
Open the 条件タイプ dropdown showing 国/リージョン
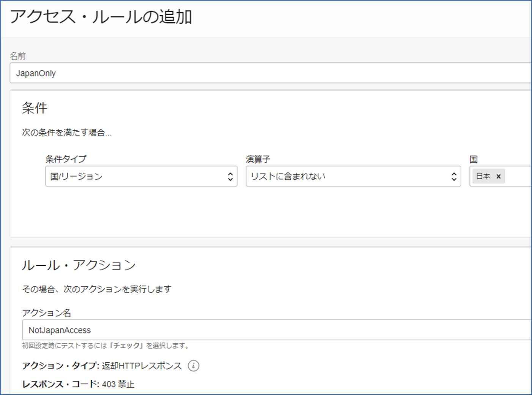click(x=141, y=176)
